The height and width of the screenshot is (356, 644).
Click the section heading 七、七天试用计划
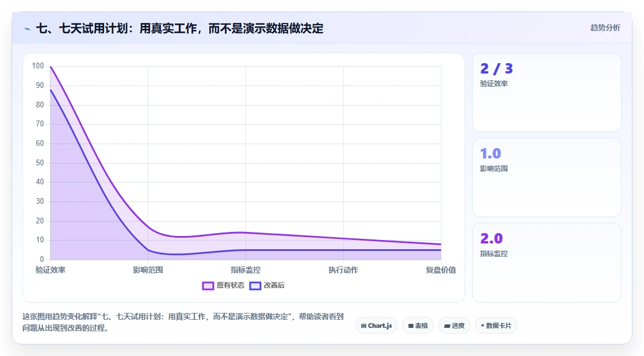point(180,29)
